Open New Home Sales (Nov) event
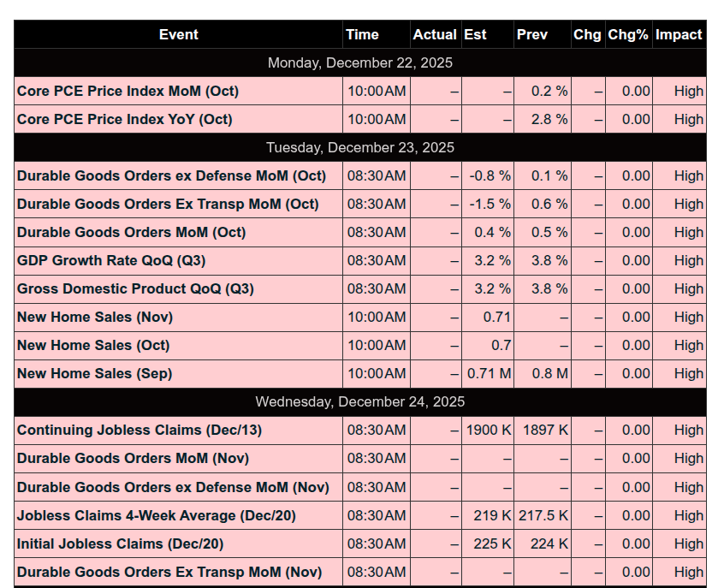This screenshot has width=724, height=588. 95,318
